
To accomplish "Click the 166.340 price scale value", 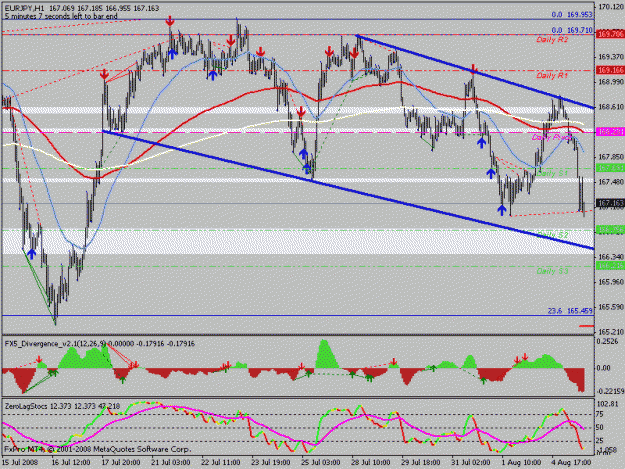I will click(611, 257).
